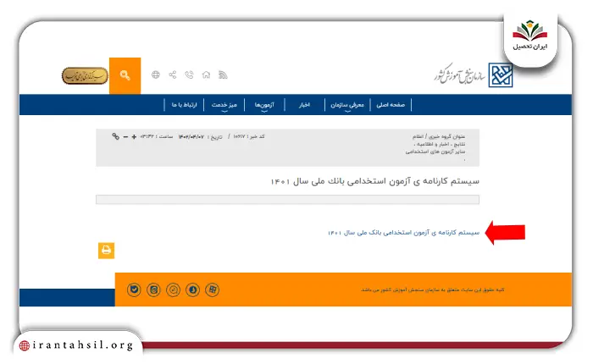Expand the آزمون‌ها menu
Screen dimensions: 593x364
[264, 105]
